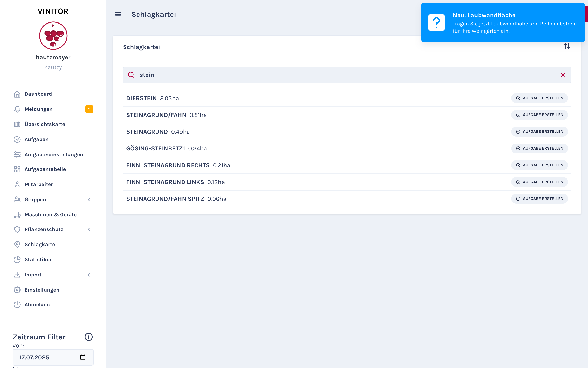Open Dashboard from the sidebar
The image size is (588, 368).
(x=38, y=94)
